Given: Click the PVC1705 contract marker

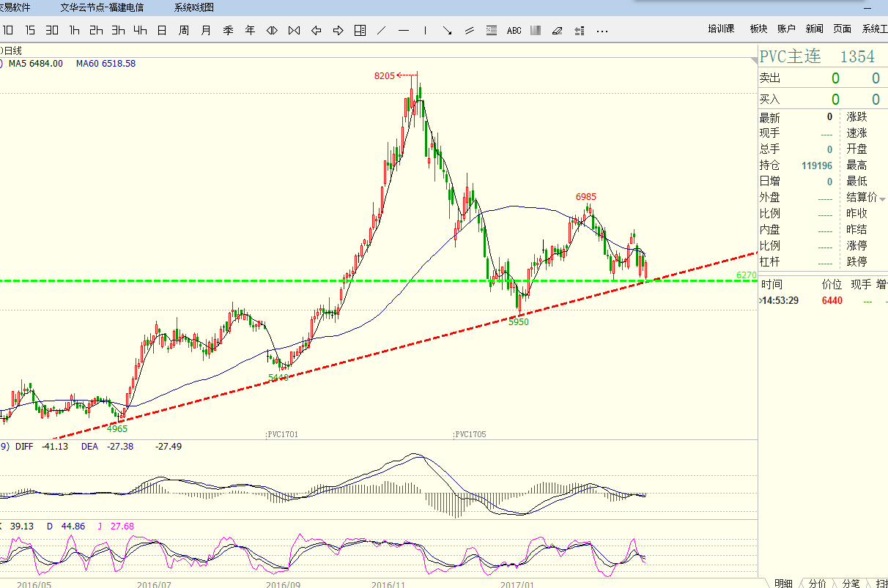Looking at the screenshot, I should click(x=470, y=434).
